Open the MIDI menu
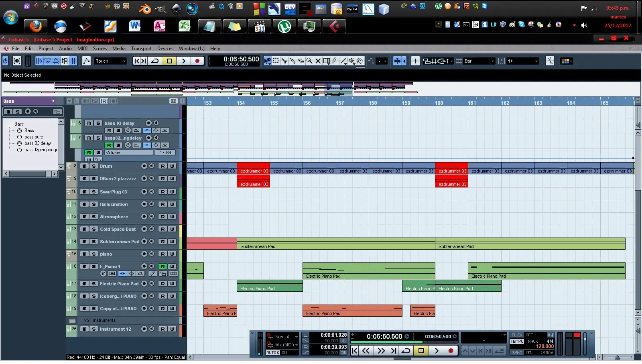 coord(82,49)
